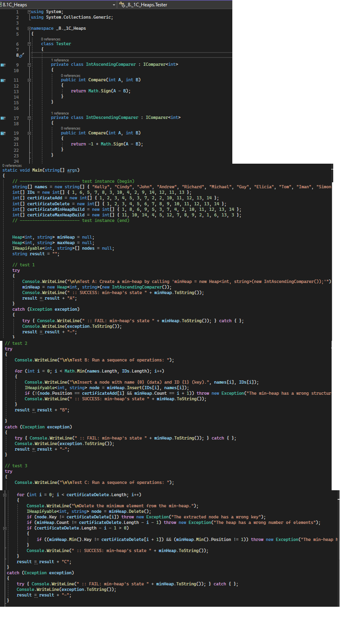Click 'catch (Exception exception)' after test 2
This screenshot has height=644, width=355.
pyautogui.click(x=38, y=427)
